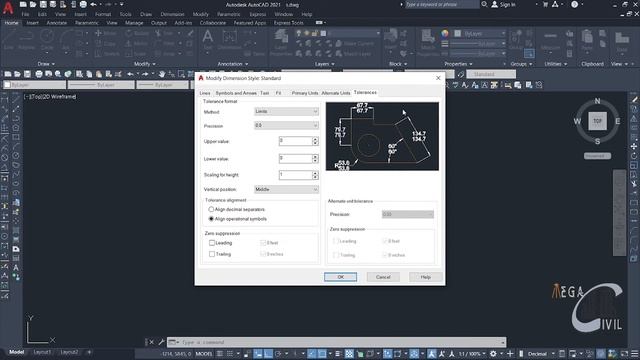Click the Plot printer icon in Quick Access toolbar
This screenshot has width=640, height=360.
(83, 4)
